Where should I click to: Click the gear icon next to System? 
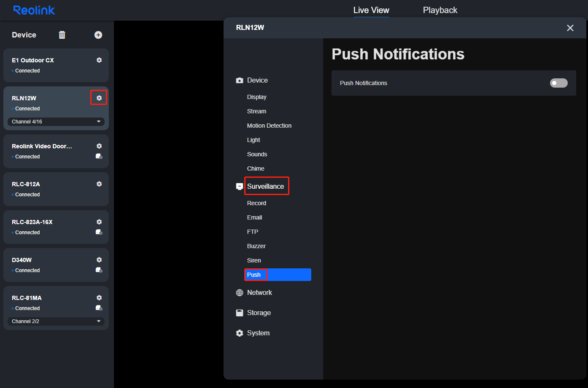tap(240, 333)
